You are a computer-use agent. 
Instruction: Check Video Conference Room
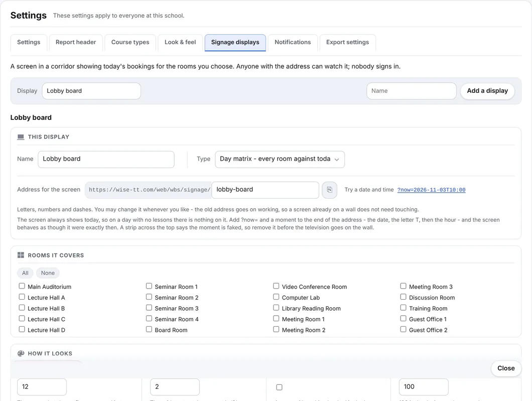point(276,286)
